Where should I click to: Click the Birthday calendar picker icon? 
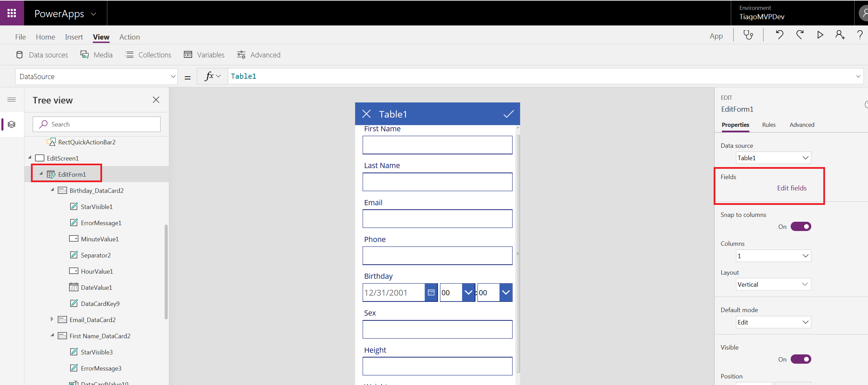[431, 293]
